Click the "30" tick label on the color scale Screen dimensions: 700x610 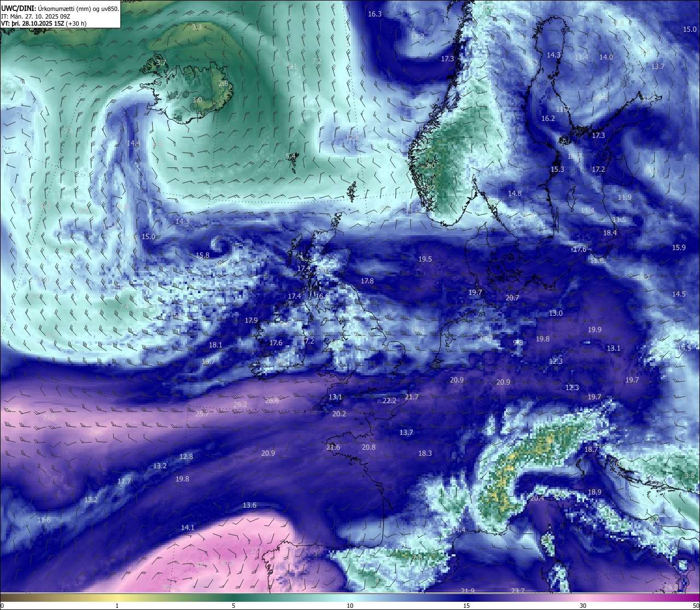(583, 606)
